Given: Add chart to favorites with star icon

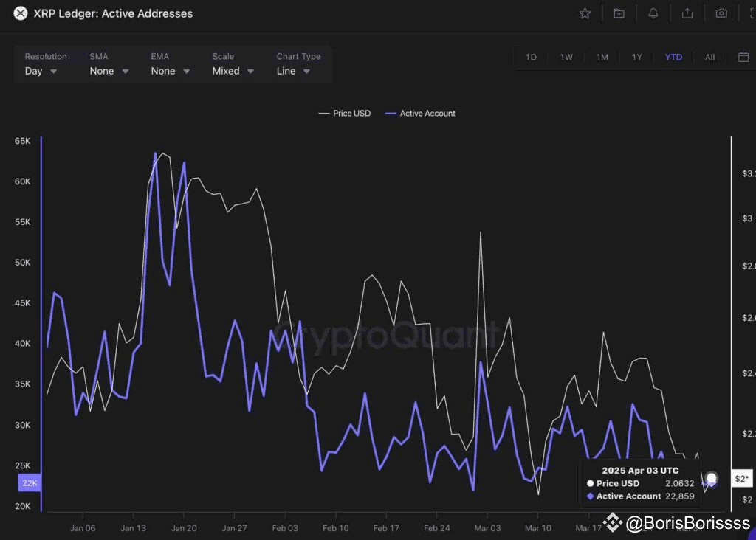Looking at the screenshot, I should click(585, 13).
